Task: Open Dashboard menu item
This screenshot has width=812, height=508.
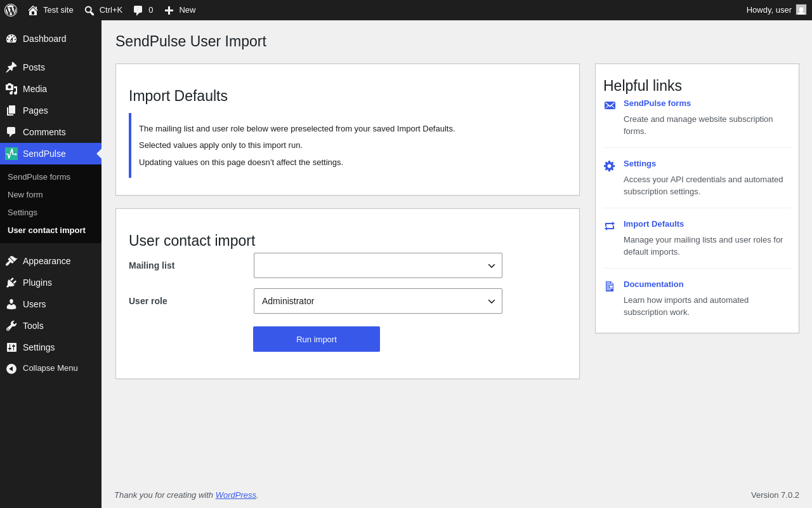Action: point(44,39)
